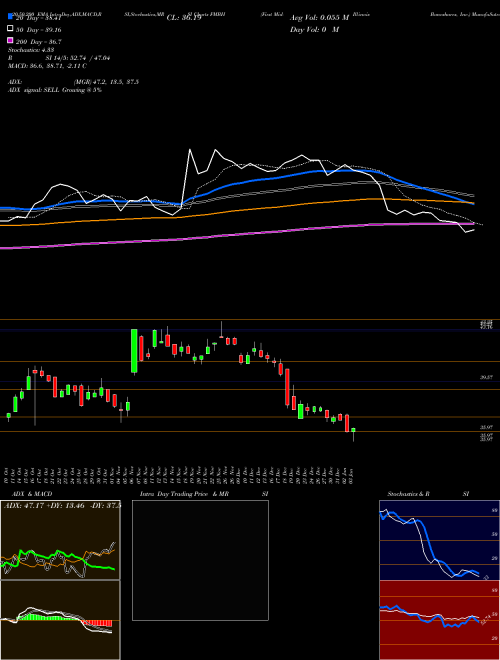Click the large red candle in the mid-December drop

pos(287,387)
